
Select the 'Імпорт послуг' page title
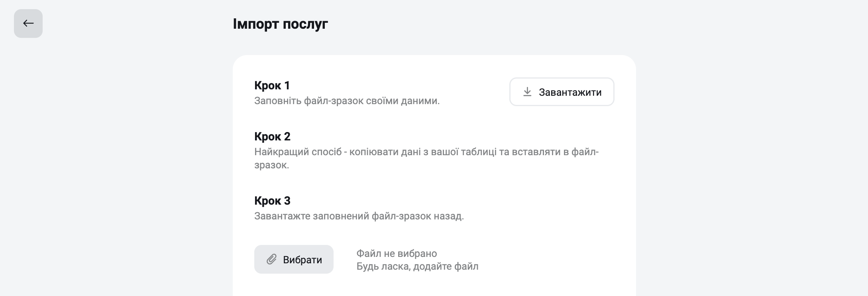pos(280,24)
